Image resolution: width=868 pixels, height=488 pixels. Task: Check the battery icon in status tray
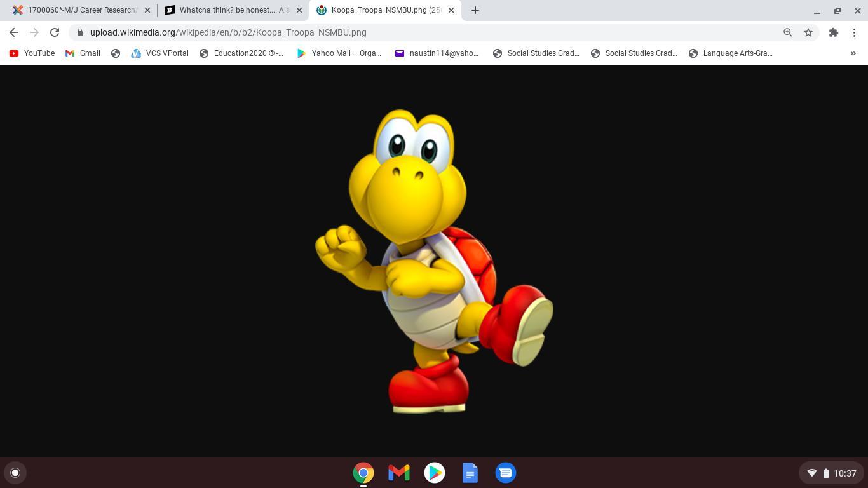click(826, 473)
